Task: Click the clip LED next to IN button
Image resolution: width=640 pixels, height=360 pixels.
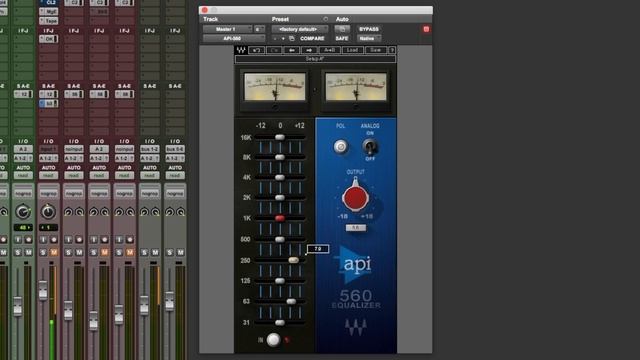Action: (287, 340)
